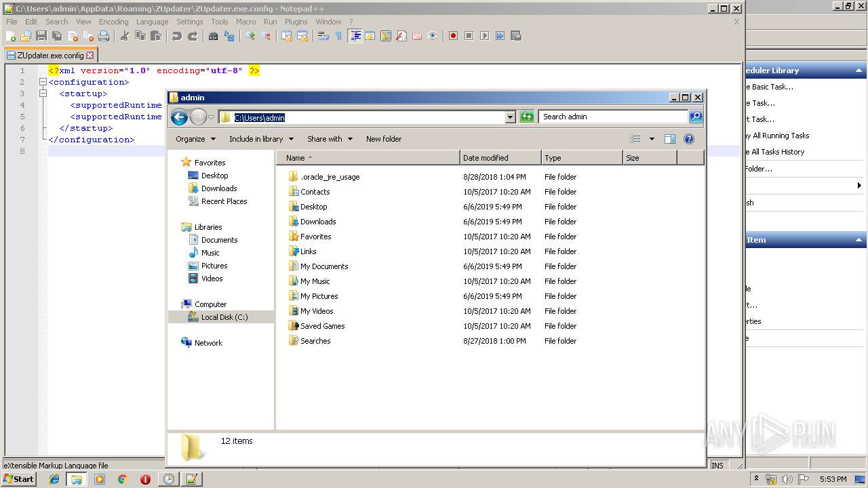
Task: Open the Include in library dropdown
Action: [x=261, y=139]
